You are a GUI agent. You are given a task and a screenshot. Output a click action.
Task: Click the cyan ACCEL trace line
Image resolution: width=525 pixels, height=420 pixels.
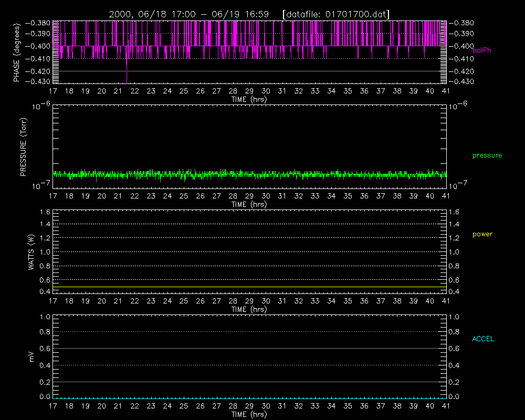[249, 398]
